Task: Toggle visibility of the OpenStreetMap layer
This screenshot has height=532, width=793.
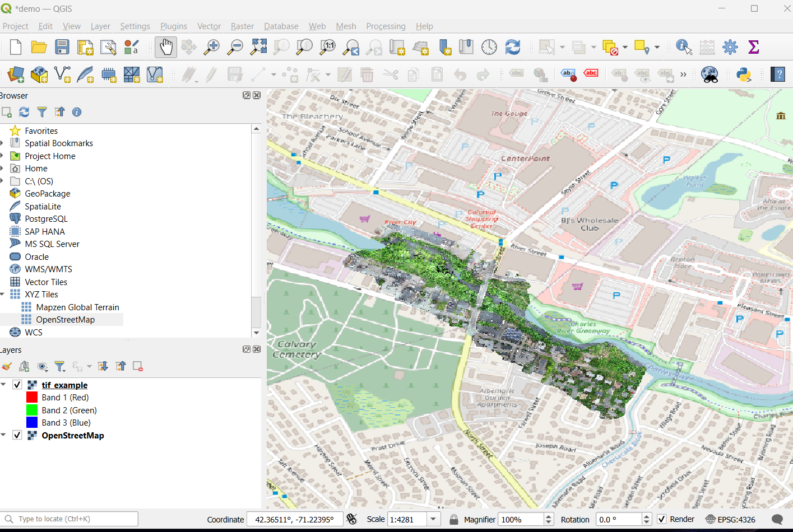Action: pyautogui.click(x=17, y=435)
